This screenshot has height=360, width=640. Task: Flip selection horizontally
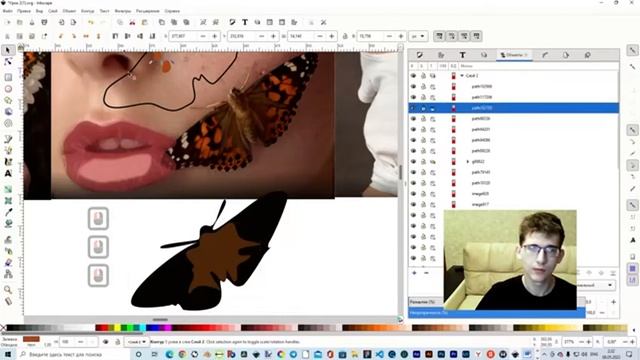(x=86, y=36)
